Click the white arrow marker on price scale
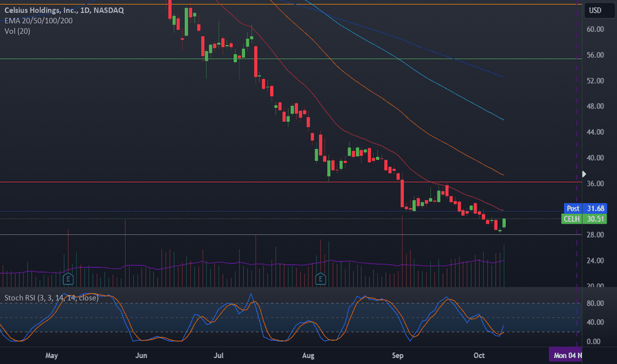Screen dimensions: 617x364 click(x=584, y=174)
